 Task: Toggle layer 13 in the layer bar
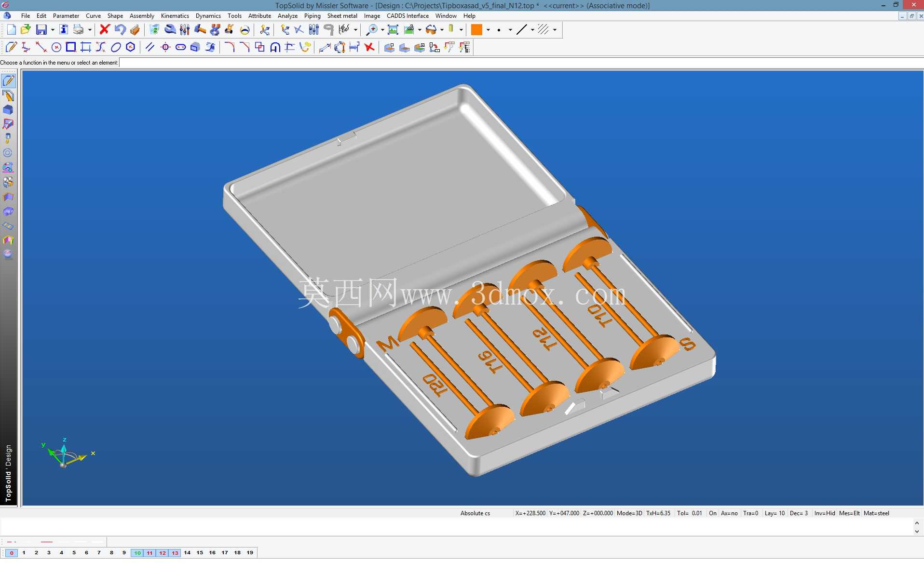click(175, 553)
